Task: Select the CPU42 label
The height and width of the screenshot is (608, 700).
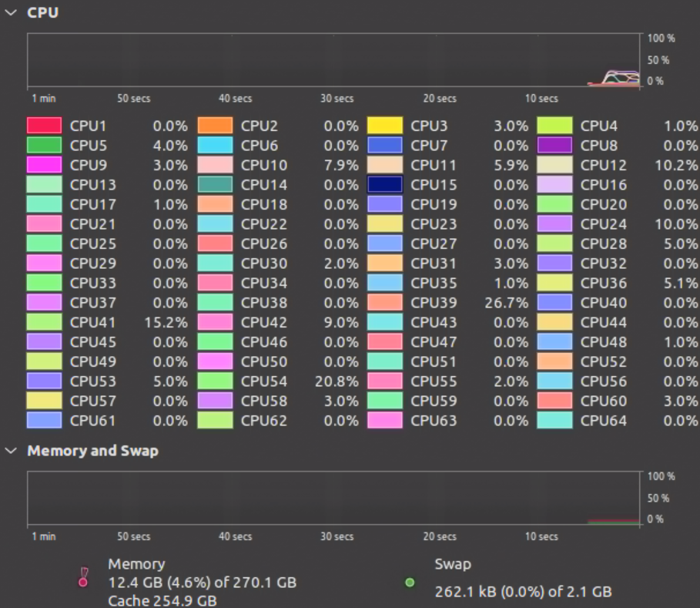Action: click(x=264, y=323)
